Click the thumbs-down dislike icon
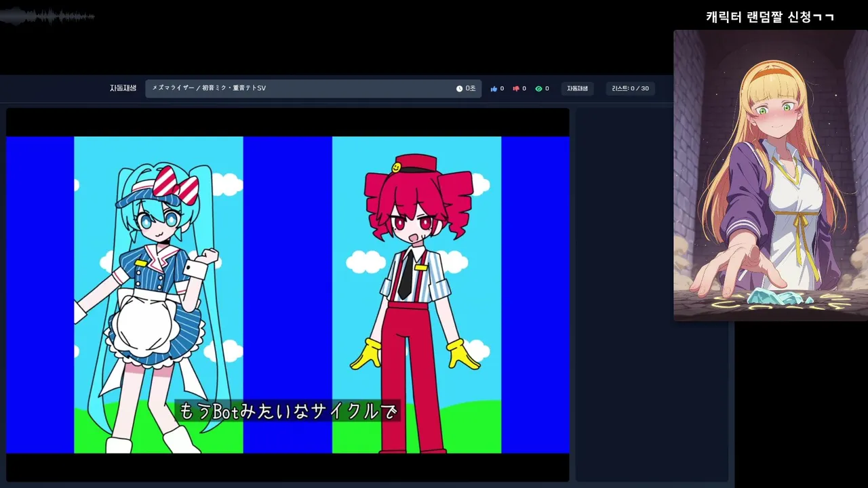Screen dimensions: 868x488 516,89
